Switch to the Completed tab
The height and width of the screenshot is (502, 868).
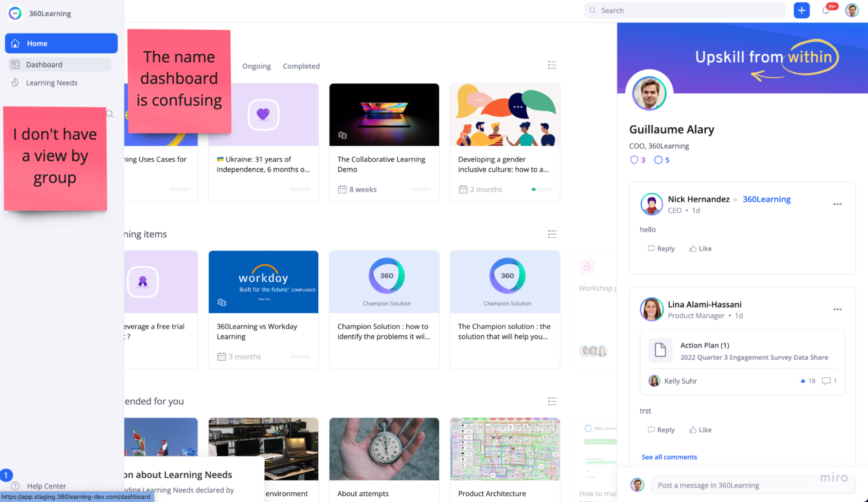301,66
